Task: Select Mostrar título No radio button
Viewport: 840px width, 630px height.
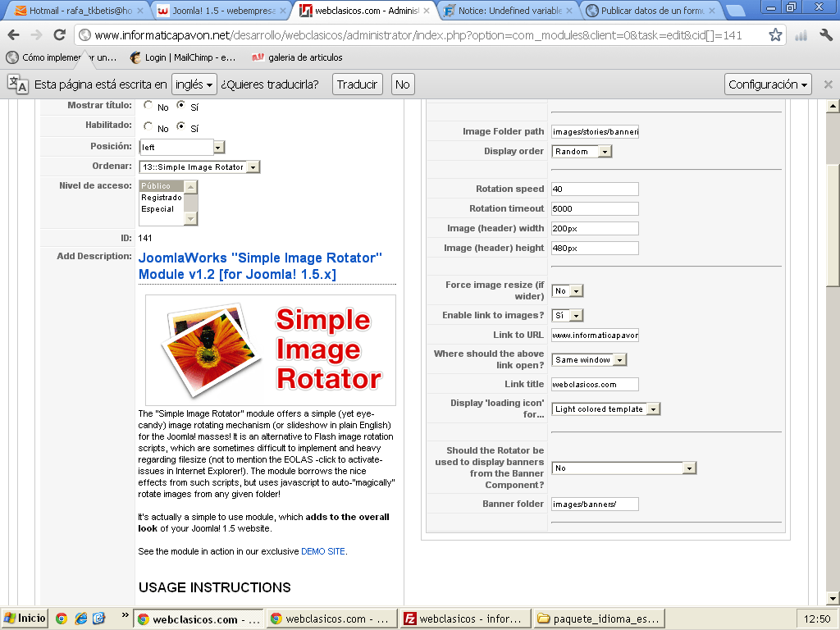Action: pyautogui.click(x=148, y=105)
